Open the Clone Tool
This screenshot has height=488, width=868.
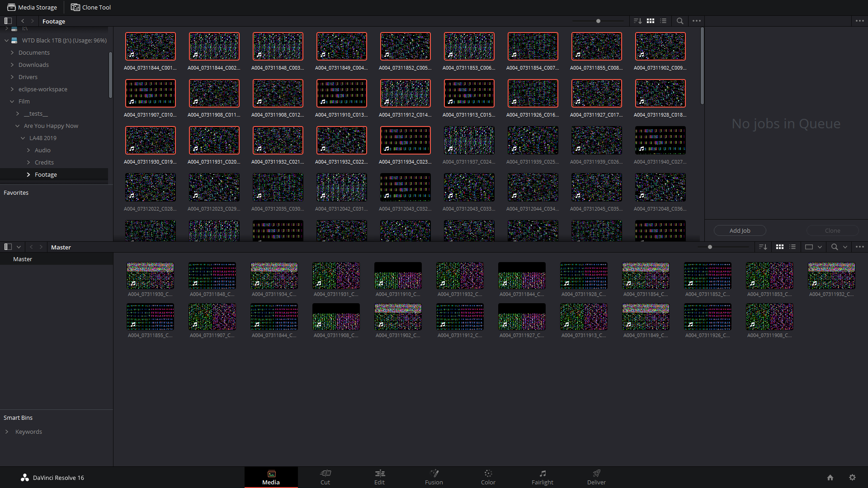(x=90, y=7)
